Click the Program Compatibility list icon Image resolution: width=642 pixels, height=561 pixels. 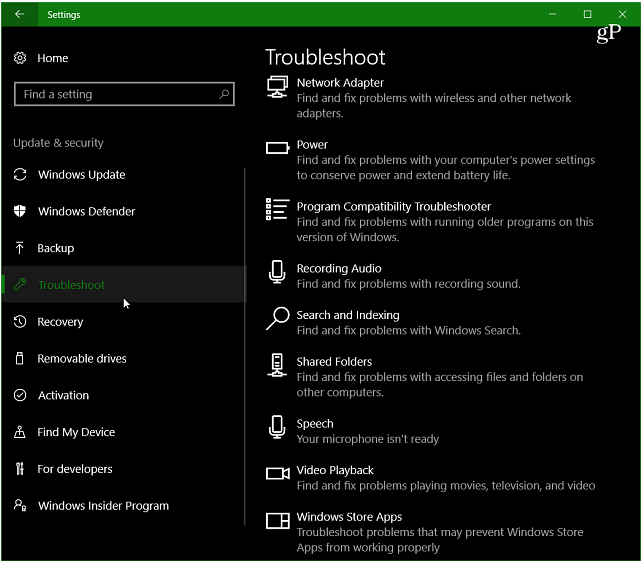point(278,209)
